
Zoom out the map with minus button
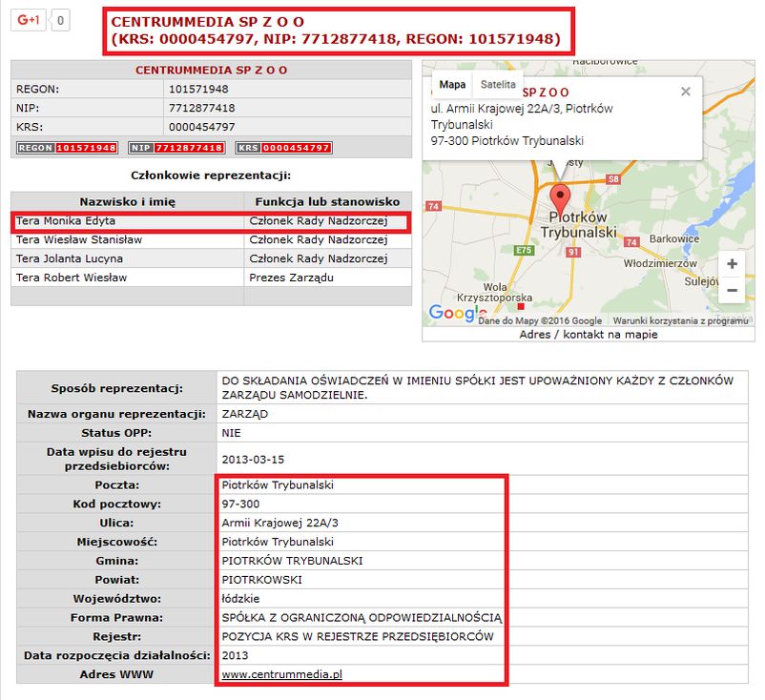click(732, 290)
